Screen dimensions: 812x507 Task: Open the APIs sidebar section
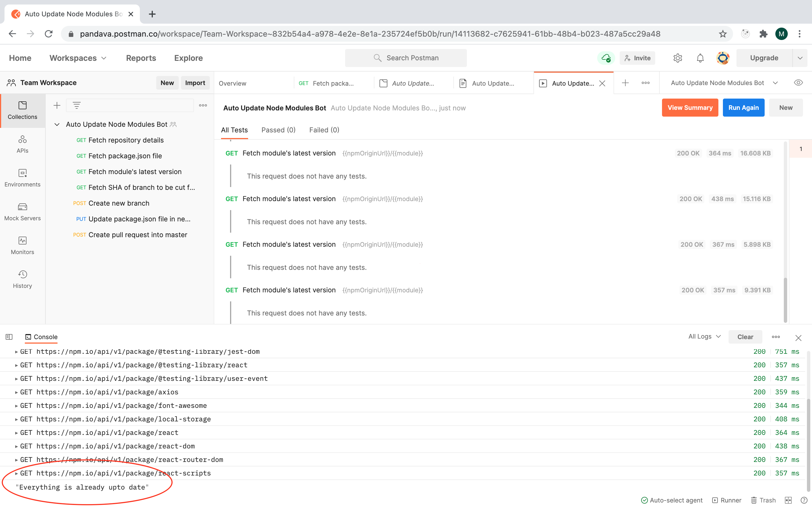coord(23,144)
